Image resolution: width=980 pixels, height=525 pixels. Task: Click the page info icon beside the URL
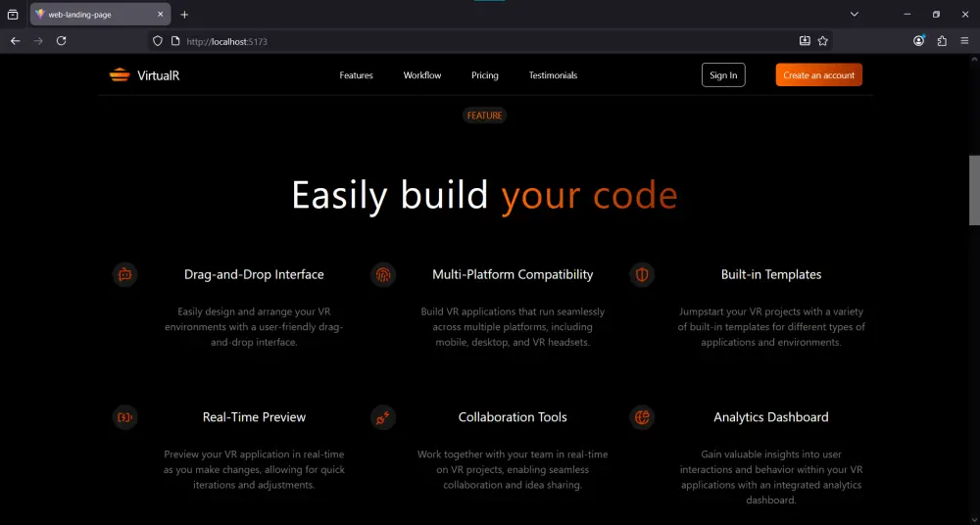pos(175,40)
